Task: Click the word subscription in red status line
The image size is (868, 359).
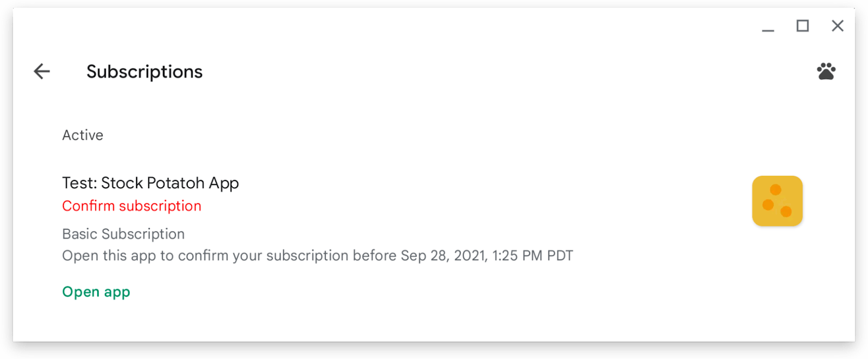Action: coord(160,206)
